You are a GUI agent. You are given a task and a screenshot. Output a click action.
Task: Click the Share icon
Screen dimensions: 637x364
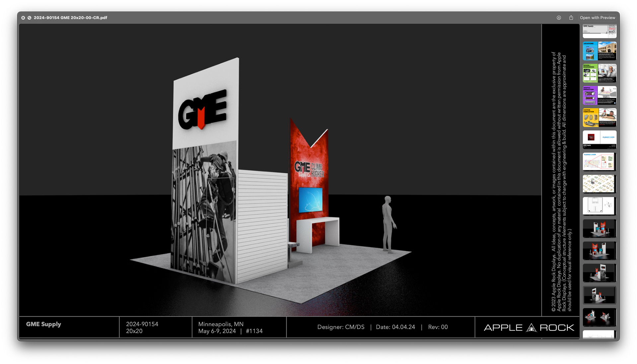(x=571, y=18)
